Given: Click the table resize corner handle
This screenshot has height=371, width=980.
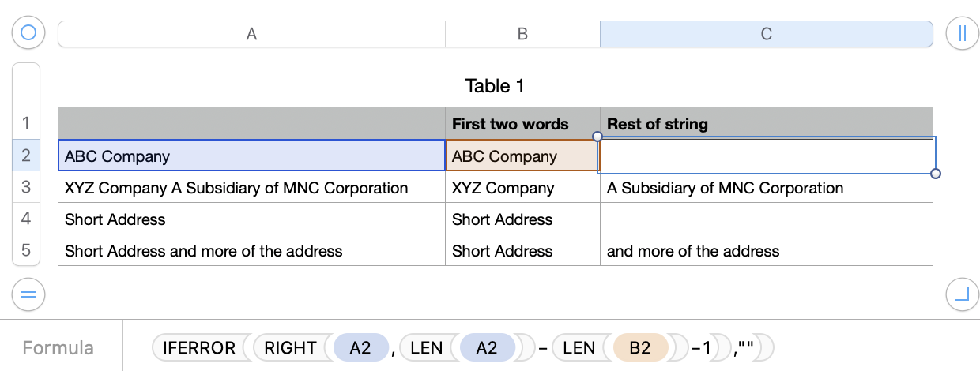Looking at the screenshot, I should pos(962,294).
